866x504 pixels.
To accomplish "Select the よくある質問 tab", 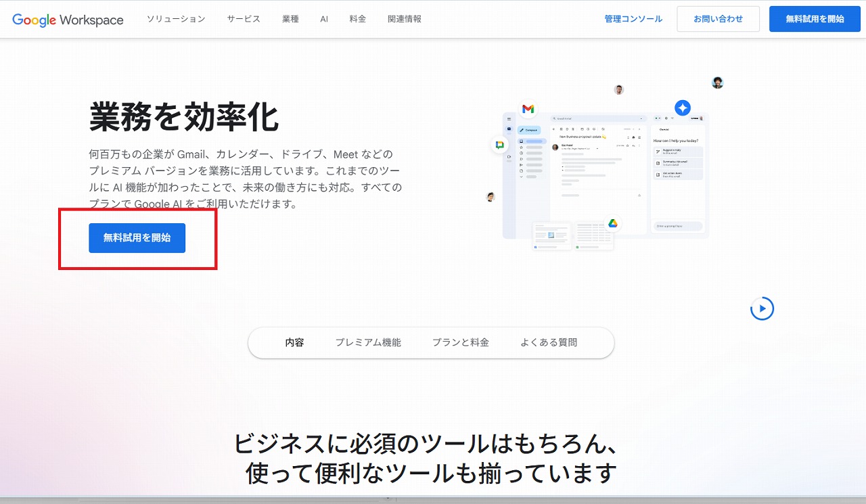I will pos(549,342).
